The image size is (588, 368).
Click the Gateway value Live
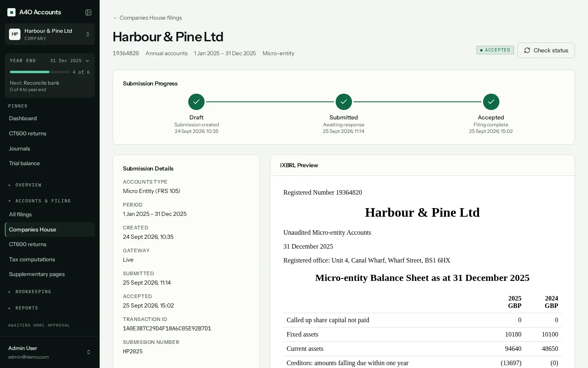(128, 260)
